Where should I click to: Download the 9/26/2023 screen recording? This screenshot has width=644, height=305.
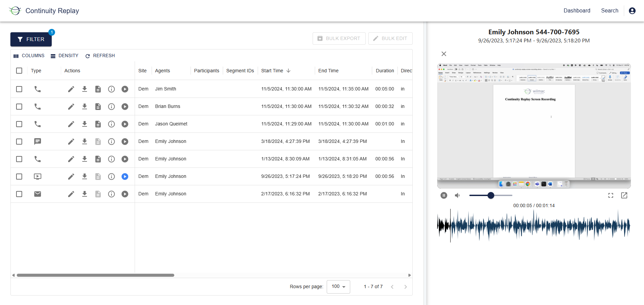[x=85, y=177]
